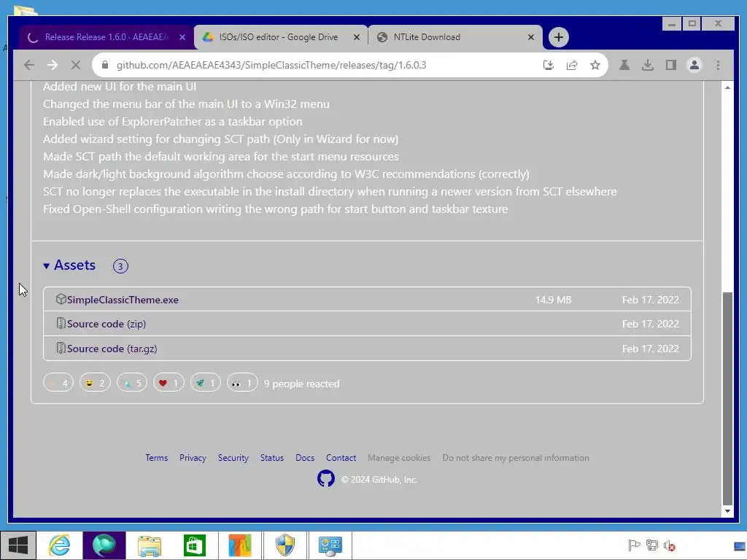The image size is (747, 560).
Task: Click the muted volume tray icon
Action: 670,545
